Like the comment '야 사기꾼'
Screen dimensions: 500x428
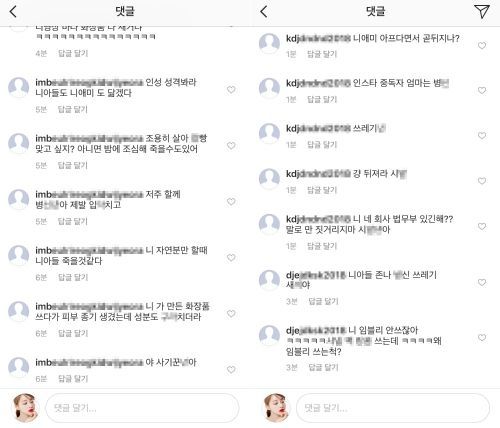231,369
